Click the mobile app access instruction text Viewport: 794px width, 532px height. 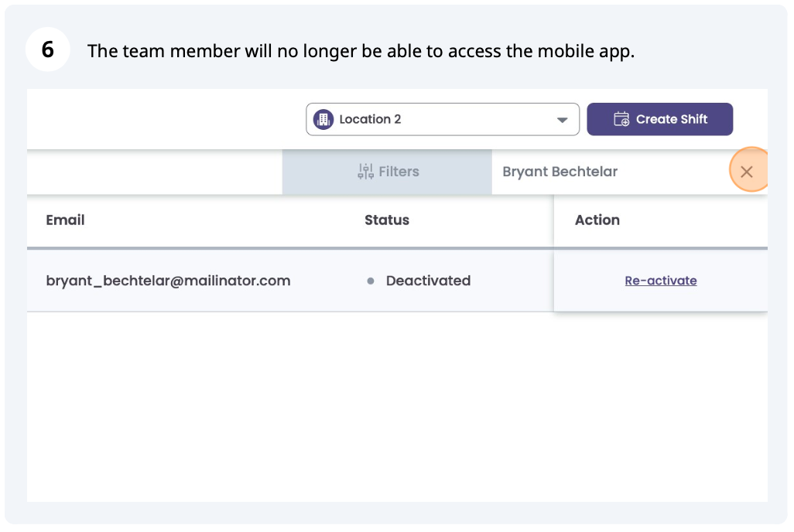click(361, 51)
